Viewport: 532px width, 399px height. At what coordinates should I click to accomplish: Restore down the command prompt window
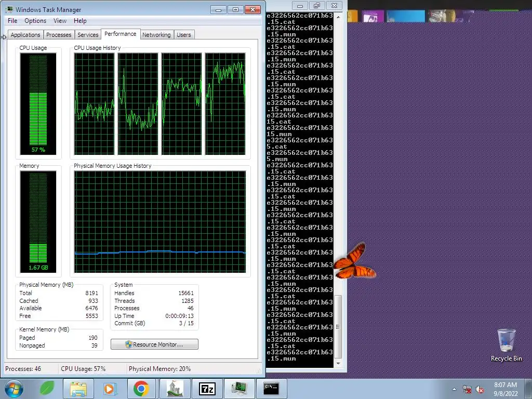(317, 5)
